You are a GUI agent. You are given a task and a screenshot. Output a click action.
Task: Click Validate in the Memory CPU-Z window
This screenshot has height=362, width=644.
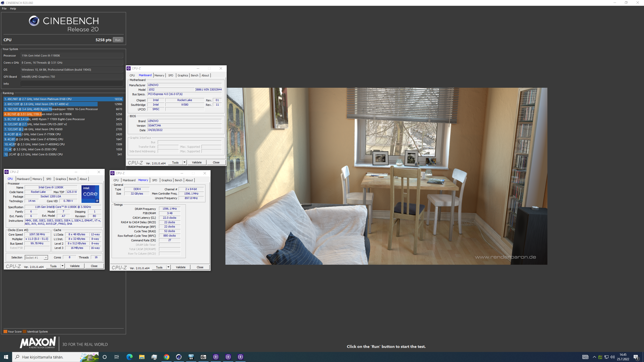coord(181,267)
